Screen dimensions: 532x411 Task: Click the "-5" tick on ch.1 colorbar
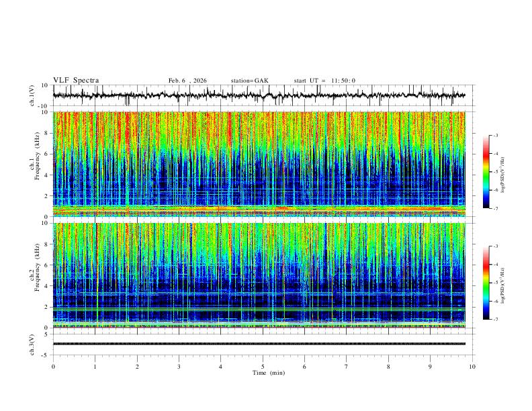pyautogui.click(x=495, y=172)
